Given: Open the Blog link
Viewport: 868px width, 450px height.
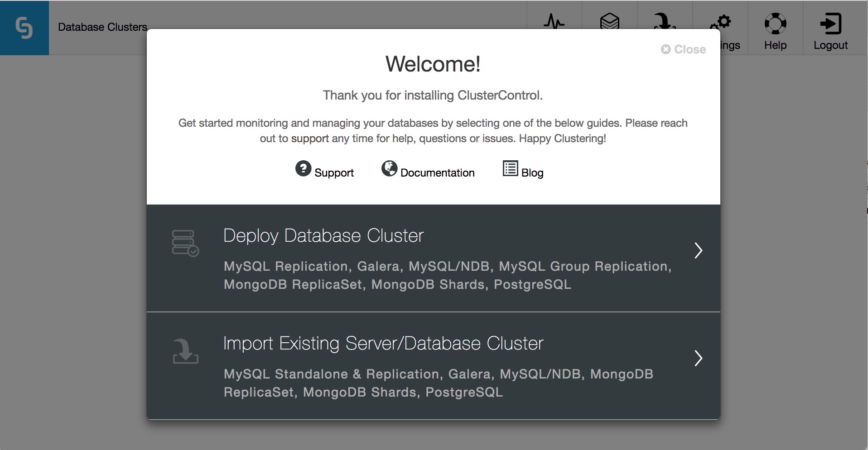Looking at the screenshot, I should [x=532, y=173].
